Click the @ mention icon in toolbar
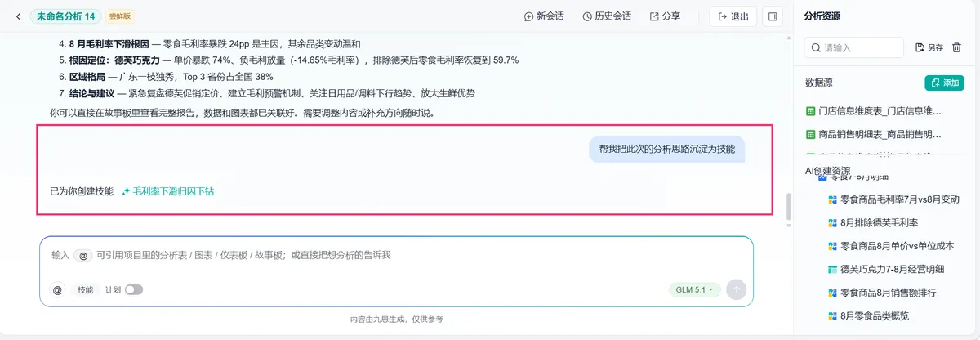Viewport: 980px width, 340px height. point(58,290)
